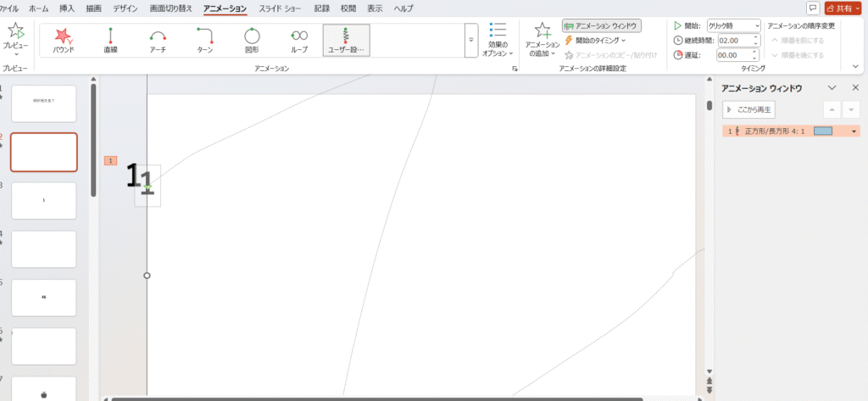Pick the ターン (Turn) motion path
This screenshot has width=868, height=401.
coord(204,40)
